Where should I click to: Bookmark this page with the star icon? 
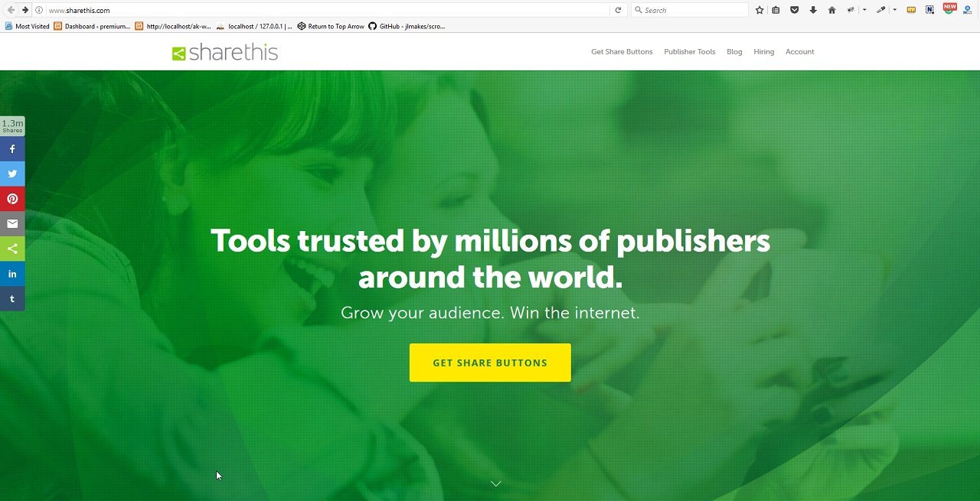click(759, 10)
